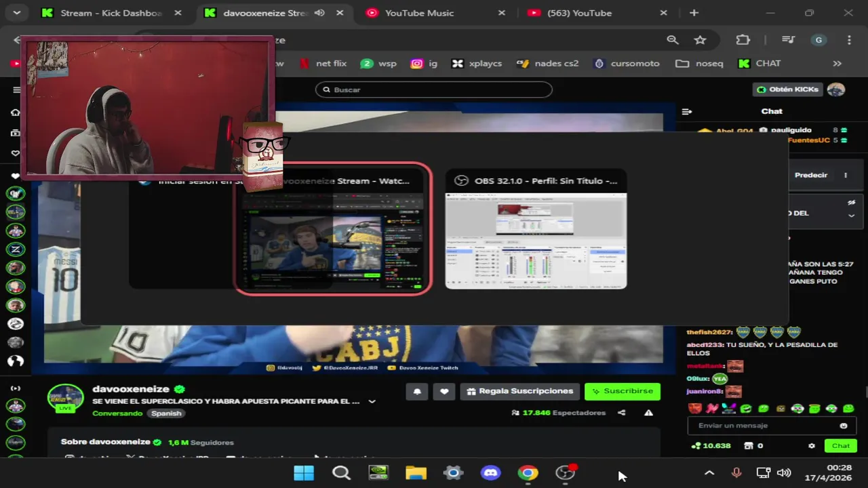Open the cursomoto bookmark

[x=627, y=63]
